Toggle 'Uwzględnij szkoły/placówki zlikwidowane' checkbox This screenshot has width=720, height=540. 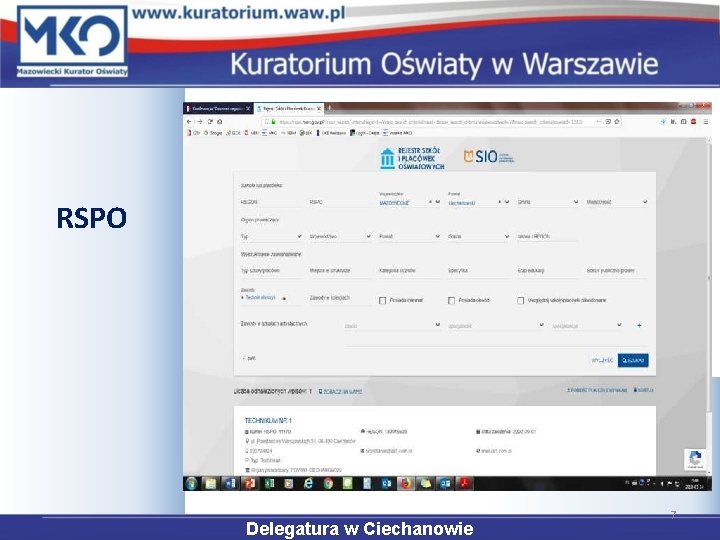(x=520, y=300)
